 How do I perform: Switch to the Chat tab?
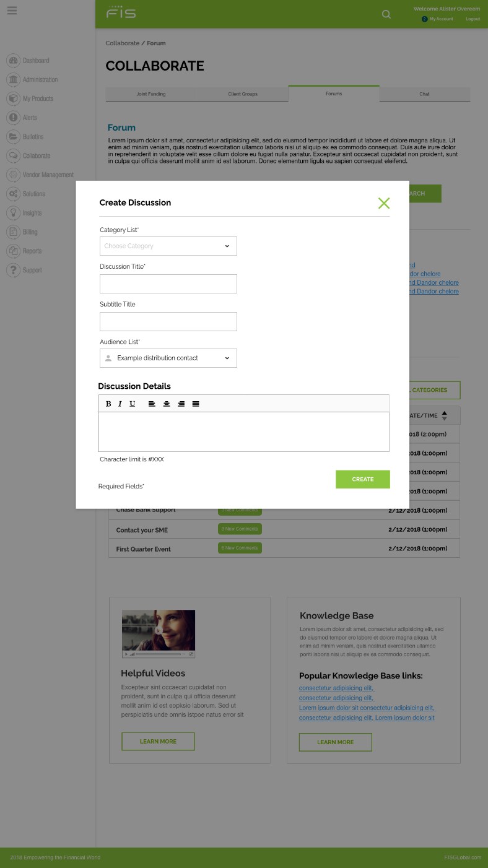tap(425, 94)
